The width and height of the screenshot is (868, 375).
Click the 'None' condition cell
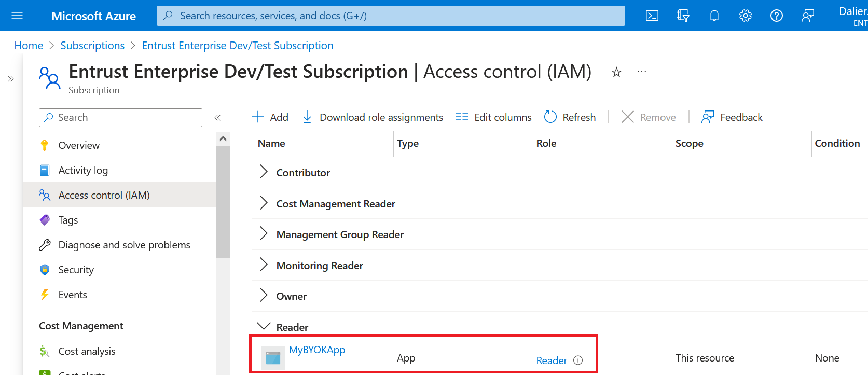[x=827, y=358]
